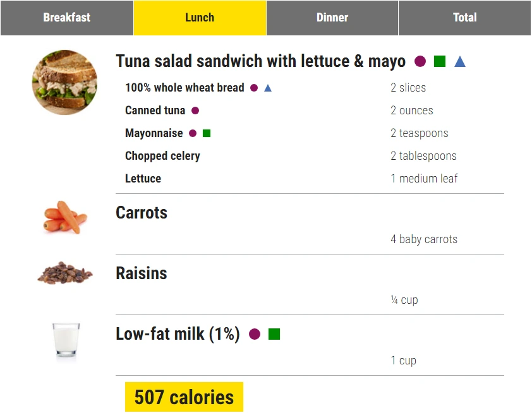Open the Dinner tab
The image size is (532, 413).
[332, 18]
